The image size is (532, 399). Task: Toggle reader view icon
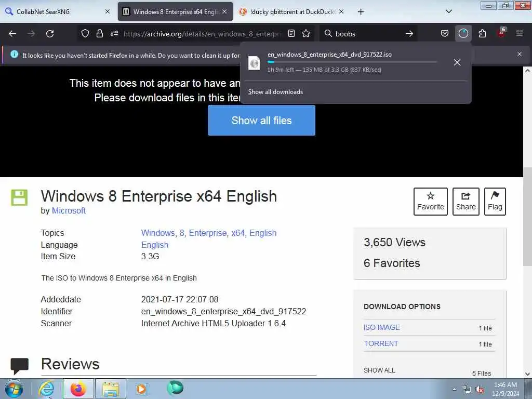pyautogui.click(x=291, y=34)
